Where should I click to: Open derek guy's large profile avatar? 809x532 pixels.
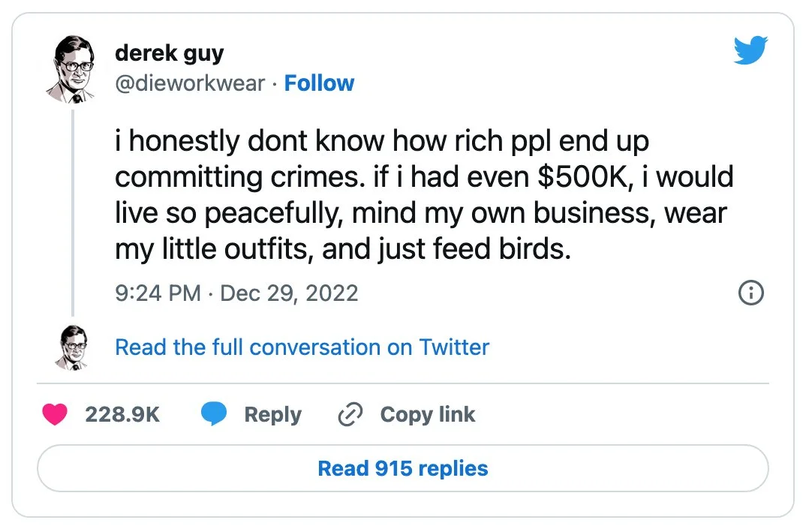[x=72, y=70]
